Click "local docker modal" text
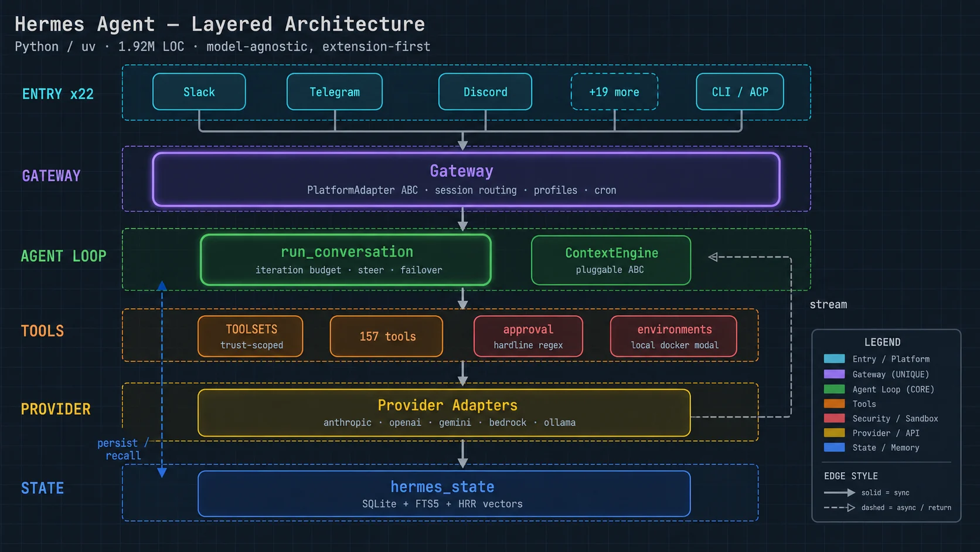 [x=675, y=345]
